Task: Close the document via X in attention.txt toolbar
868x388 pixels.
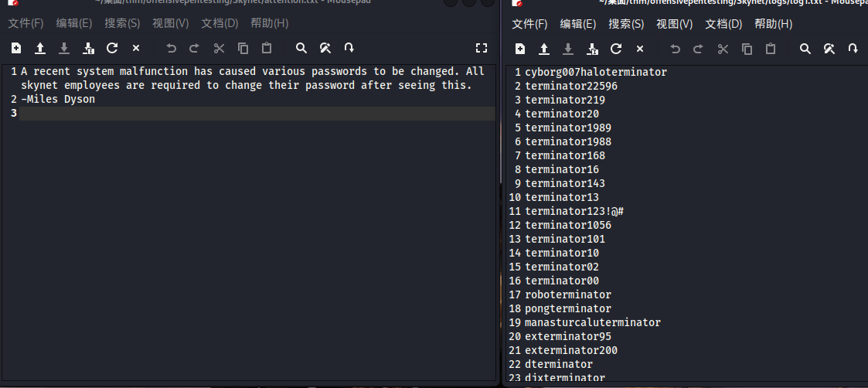Action: coord(135,48)
